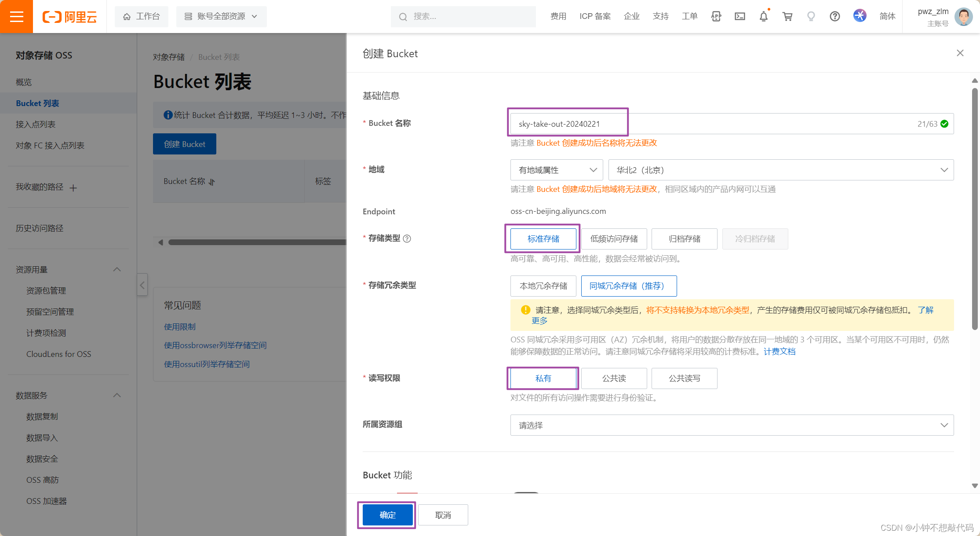This screenshot has width=980, height=536.
Task: Collapse the 资源用量 section
Action: [x=117, y=269]
